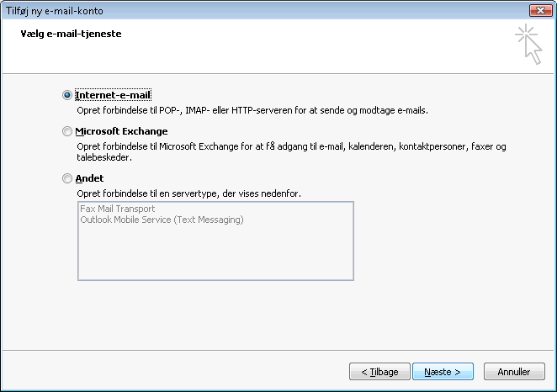Pick Outlook Mobile Service (Text Messaging) entry

tap(161, 220)
